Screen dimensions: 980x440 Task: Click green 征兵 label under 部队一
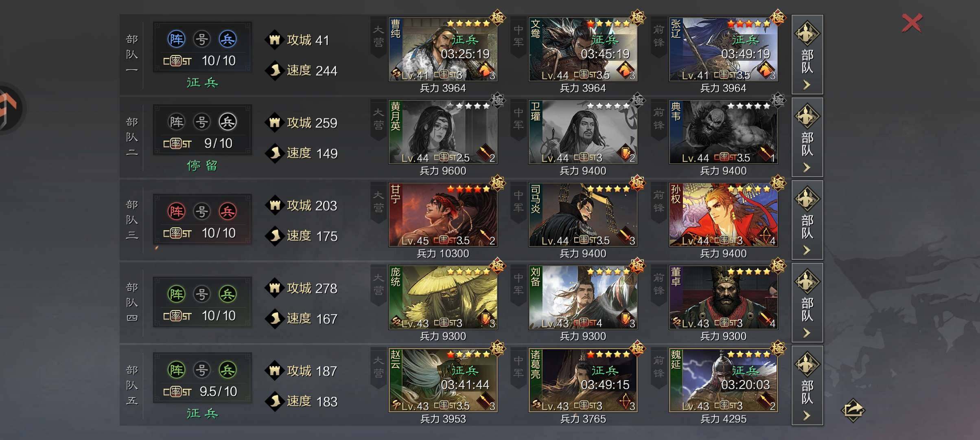click(202, 83)
